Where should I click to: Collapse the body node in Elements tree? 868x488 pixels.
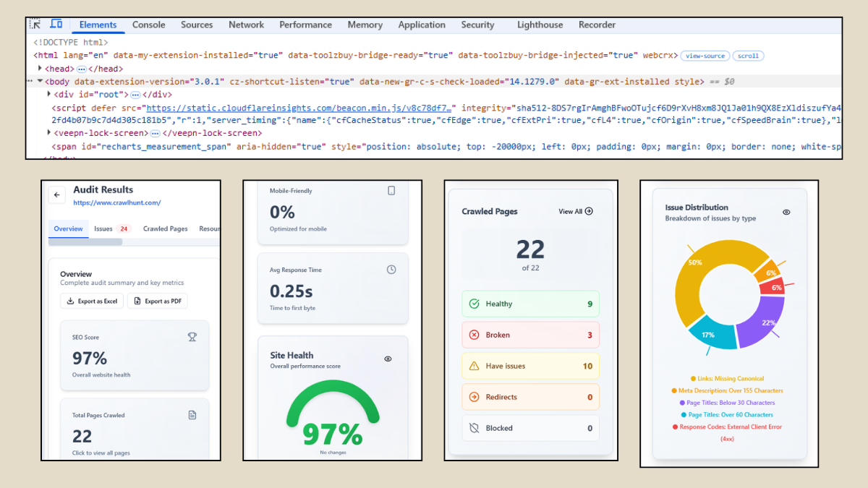point(40,82)
